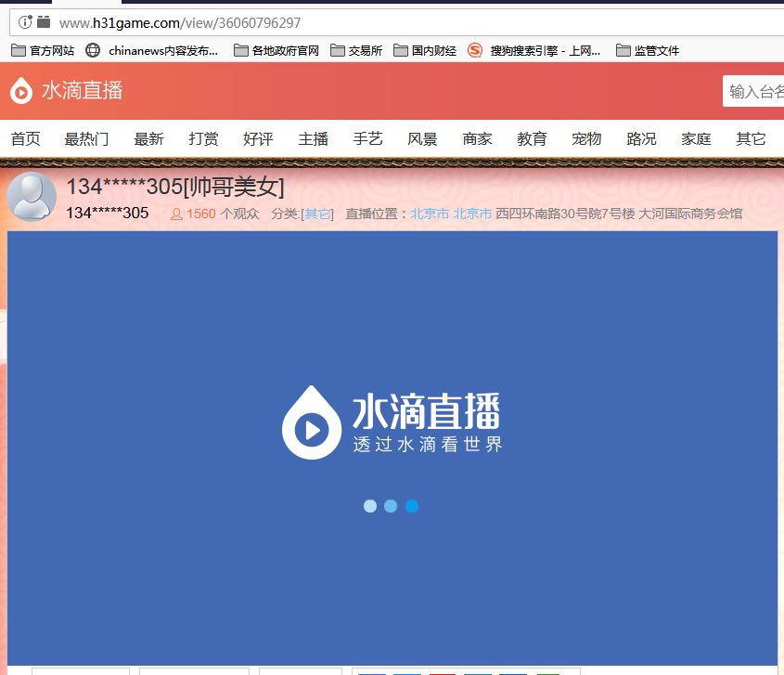Click the 其它 category link in stream info

point(317,214)
